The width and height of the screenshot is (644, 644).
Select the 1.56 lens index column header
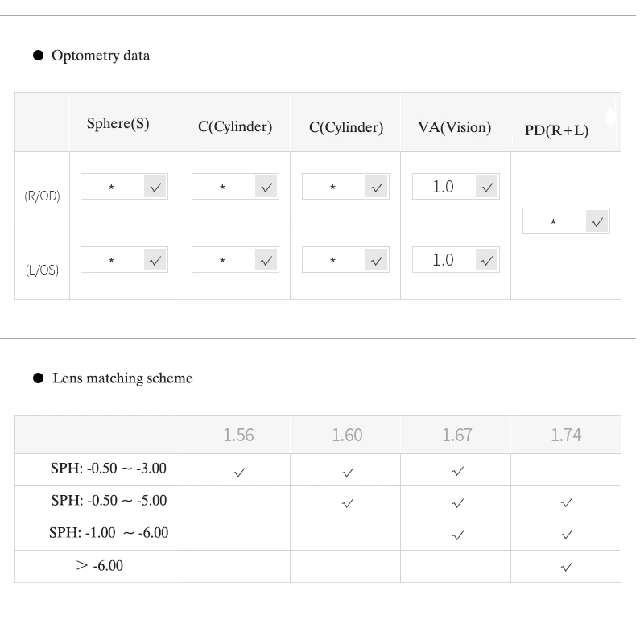tap(238, 435)
